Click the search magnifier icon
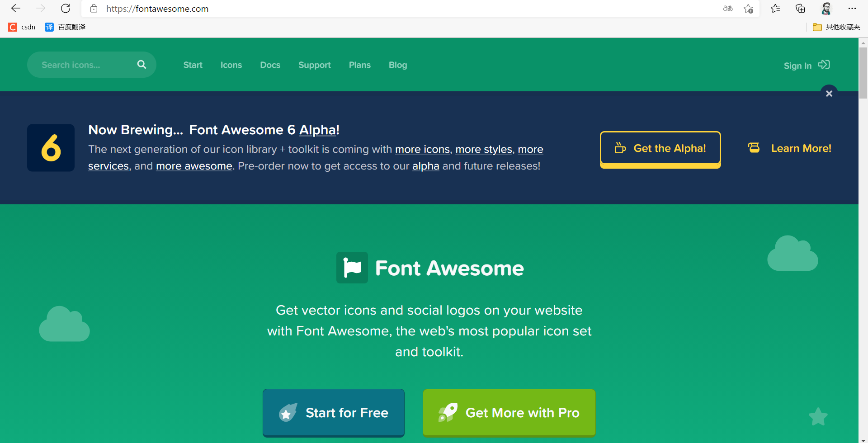The image size is (868, 443). (142, 64)
